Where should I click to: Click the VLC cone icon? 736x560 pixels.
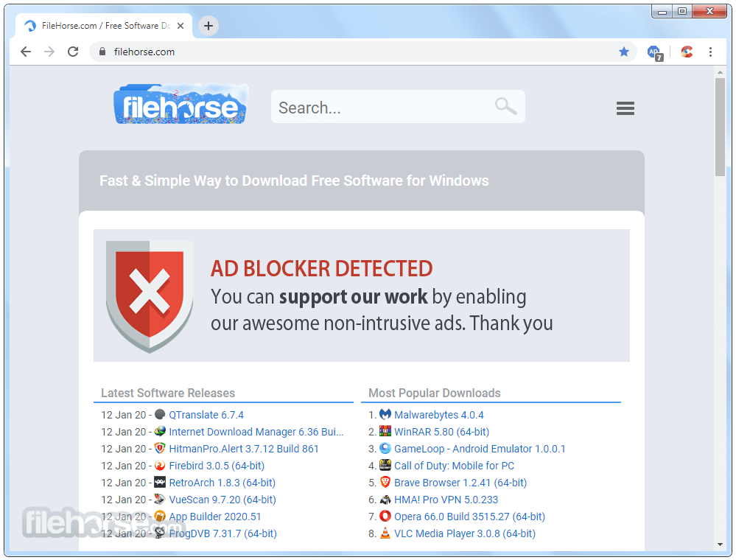point(385,533)
